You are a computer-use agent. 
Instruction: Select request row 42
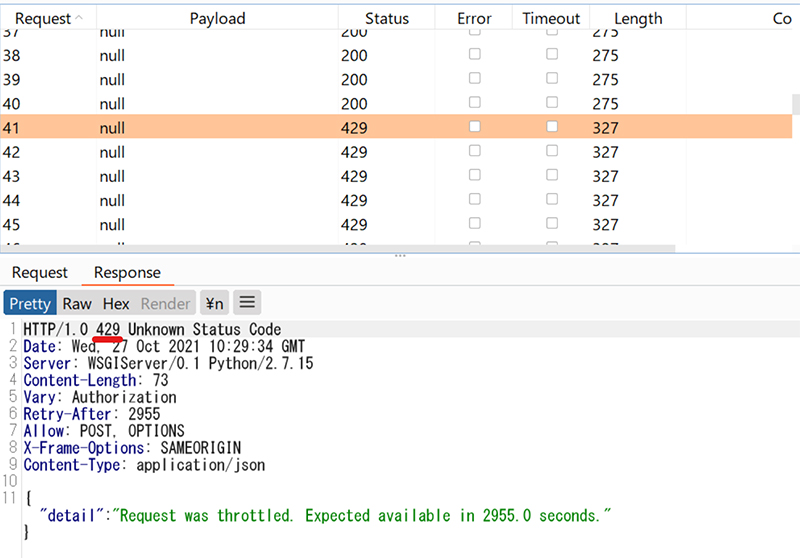click(x=396, y=152)
